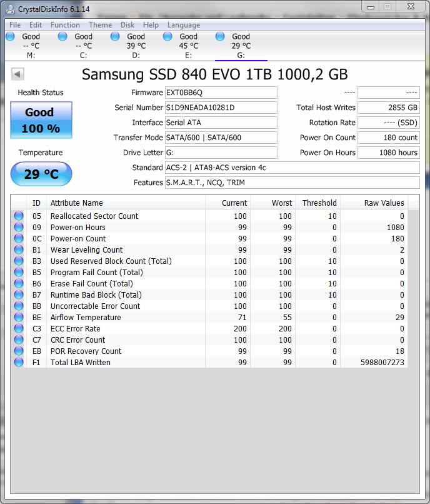Click status orb for Uncorrectable Error Count
430x504 pixels.
19,306
